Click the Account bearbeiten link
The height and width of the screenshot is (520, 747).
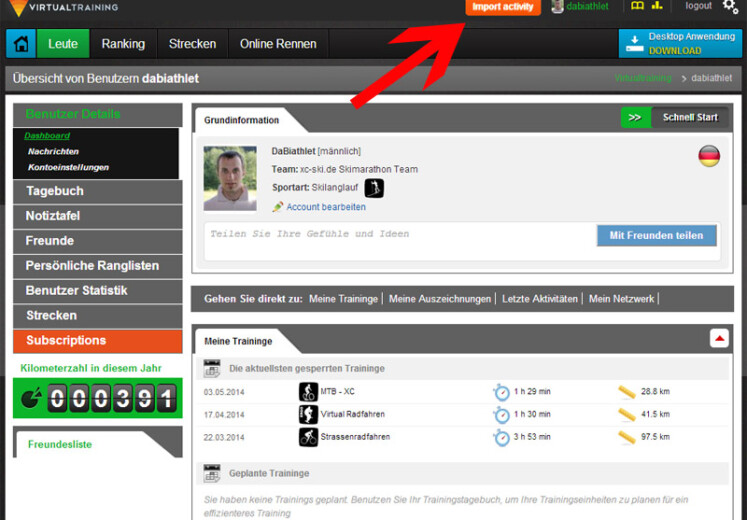(325, 207)
